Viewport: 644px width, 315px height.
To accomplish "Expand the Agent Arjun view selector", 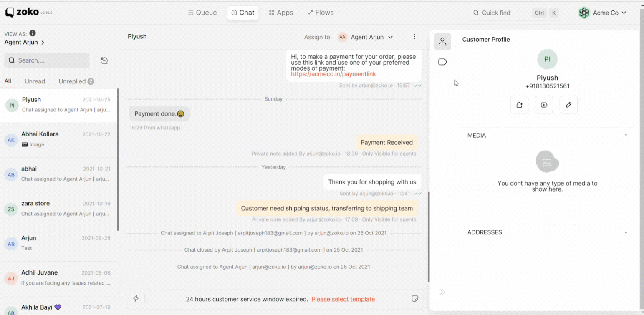I will (x=25, y=42).
